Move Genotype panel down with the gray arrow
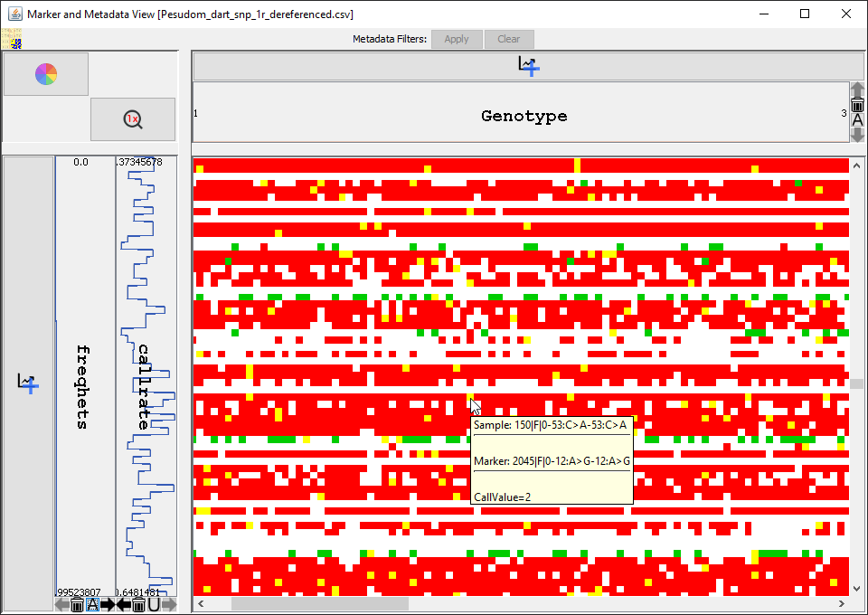Viewport: 868px width, 615px height. [857, 135]
